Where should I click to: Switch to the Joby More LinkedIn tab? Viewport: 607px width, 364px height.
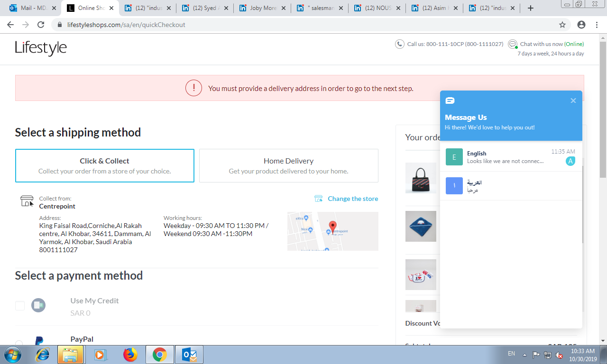point(262,8)
